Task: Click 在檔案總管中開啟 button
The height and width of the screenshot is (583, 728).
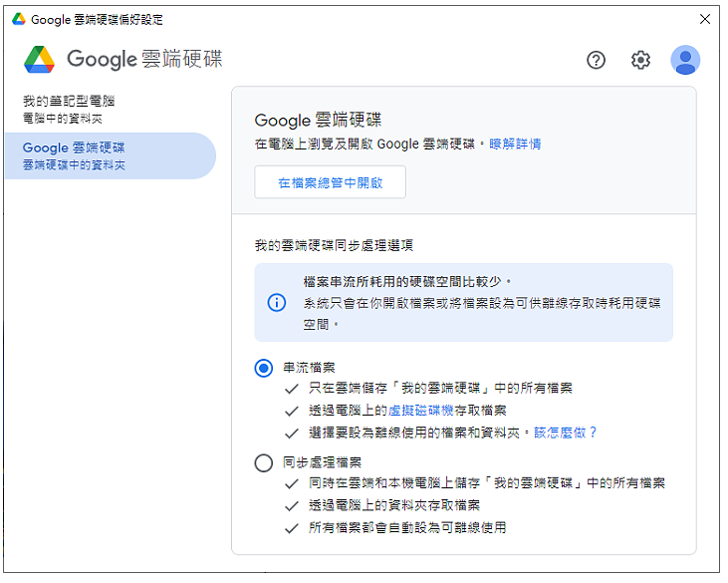Action: click(x=330, y=182)
